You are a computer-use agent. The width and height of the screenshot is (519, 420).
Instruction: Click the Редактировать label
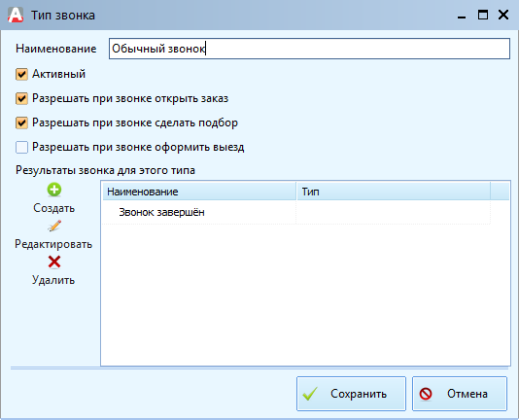[x=53, y=244]
